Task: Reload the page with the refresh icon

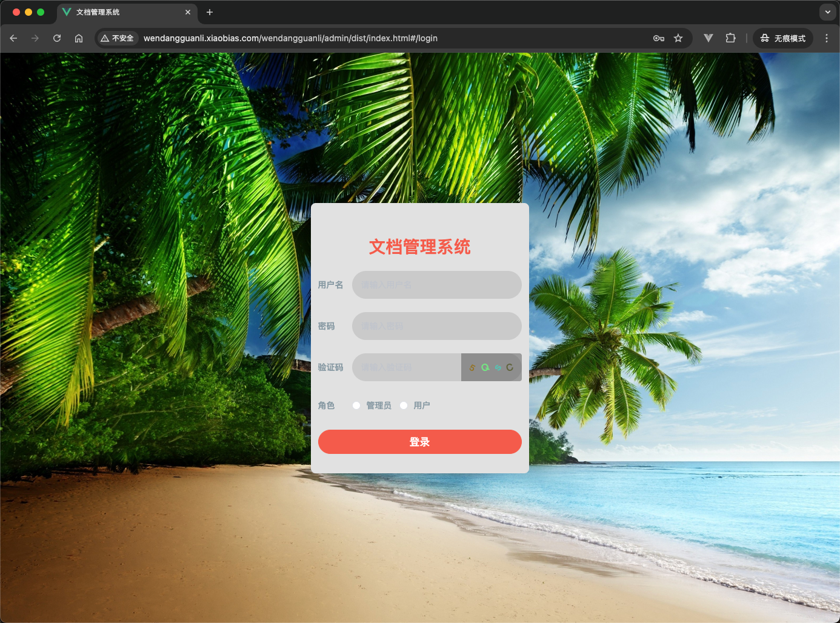Action: (57, 38)
